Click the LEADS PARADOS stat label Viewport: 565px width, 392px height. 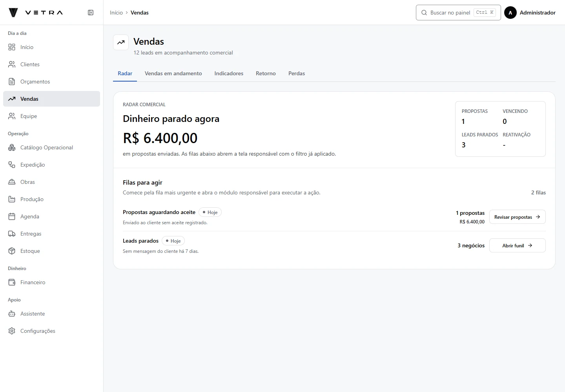(480, 134)
